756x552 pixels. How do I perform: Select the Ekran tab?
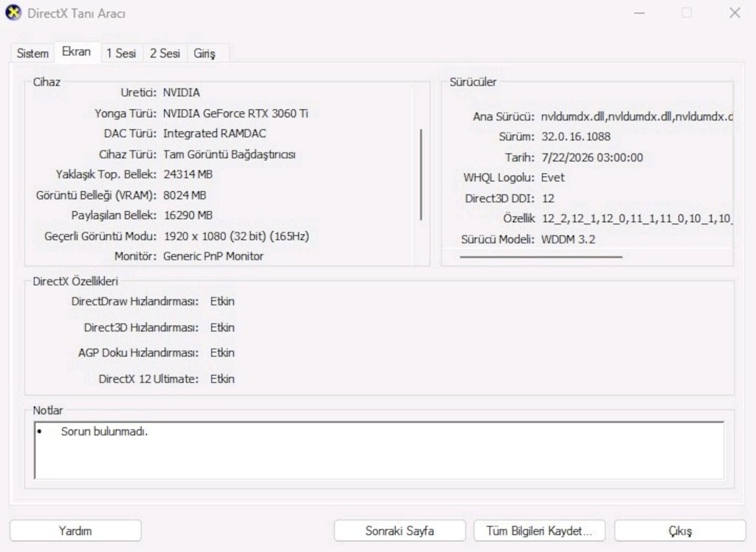click(76, 52)
